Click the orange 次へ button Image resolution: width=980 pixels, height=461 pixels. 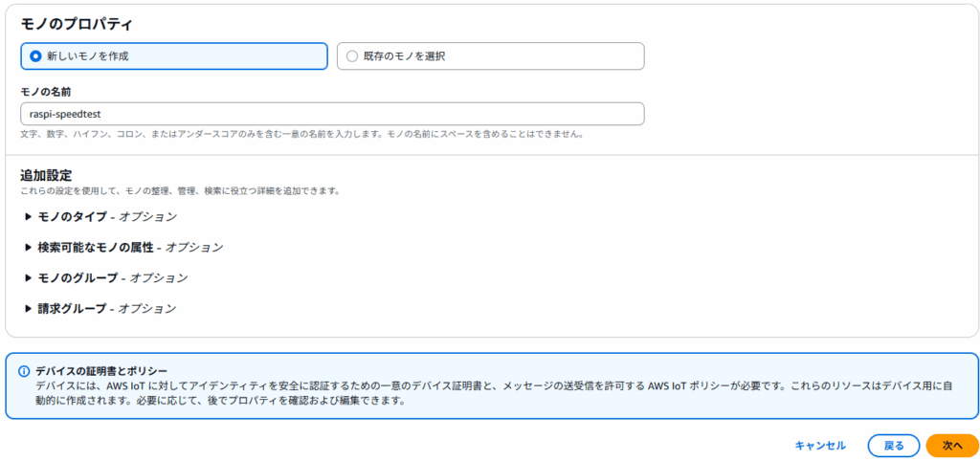pos(952,446)
